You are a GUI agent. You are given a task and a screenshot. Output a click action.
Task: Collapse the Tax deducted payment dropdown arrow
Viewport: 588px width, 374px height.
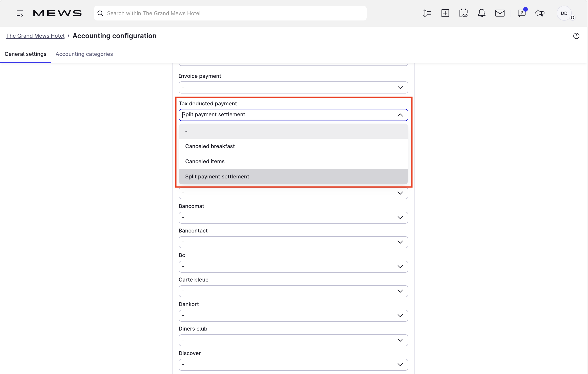400,115
